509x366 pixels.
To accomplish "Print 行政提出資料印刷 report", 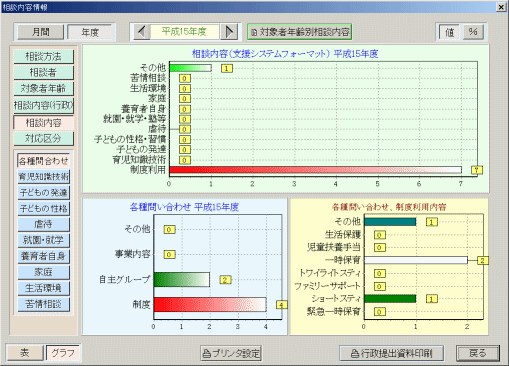I will 391,353.
